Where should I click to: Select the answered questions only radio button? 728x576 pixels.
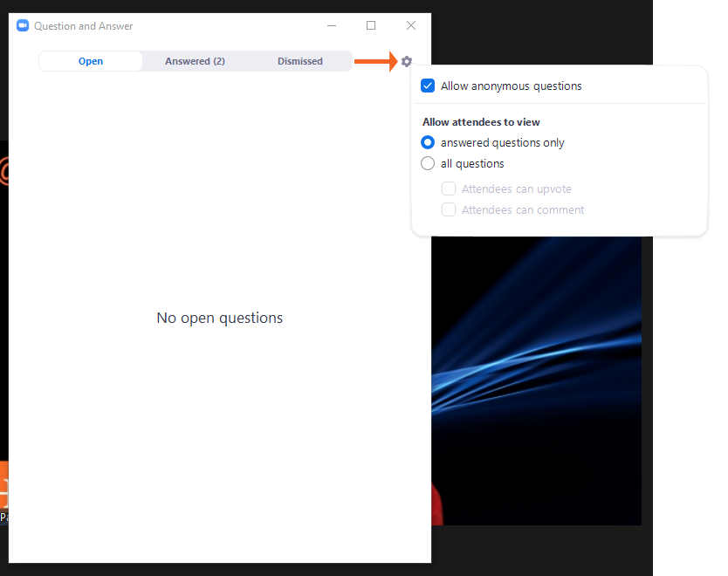point(428,142)
